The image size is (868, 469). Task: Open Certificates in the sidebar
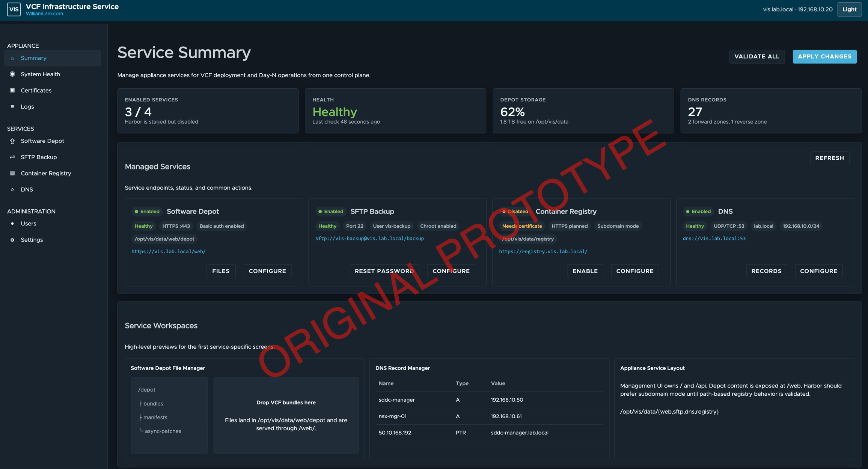pyautogui.click(x=53, y=91)
